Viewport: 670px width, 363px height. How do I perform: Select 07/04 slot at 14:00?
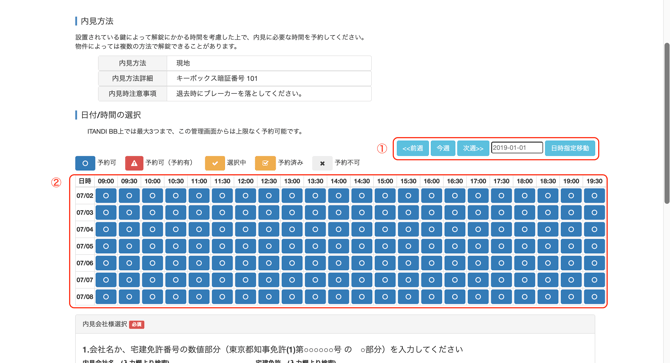(338, 229)
